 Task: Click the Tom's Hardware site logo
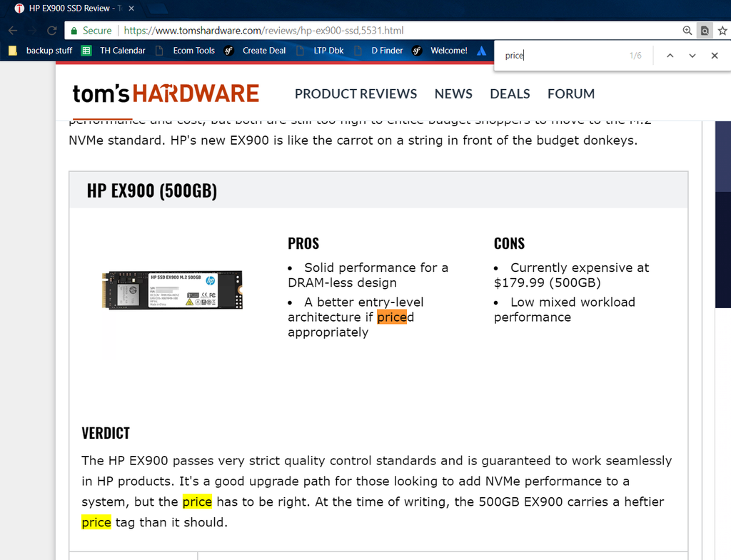(x=165, y=93)
